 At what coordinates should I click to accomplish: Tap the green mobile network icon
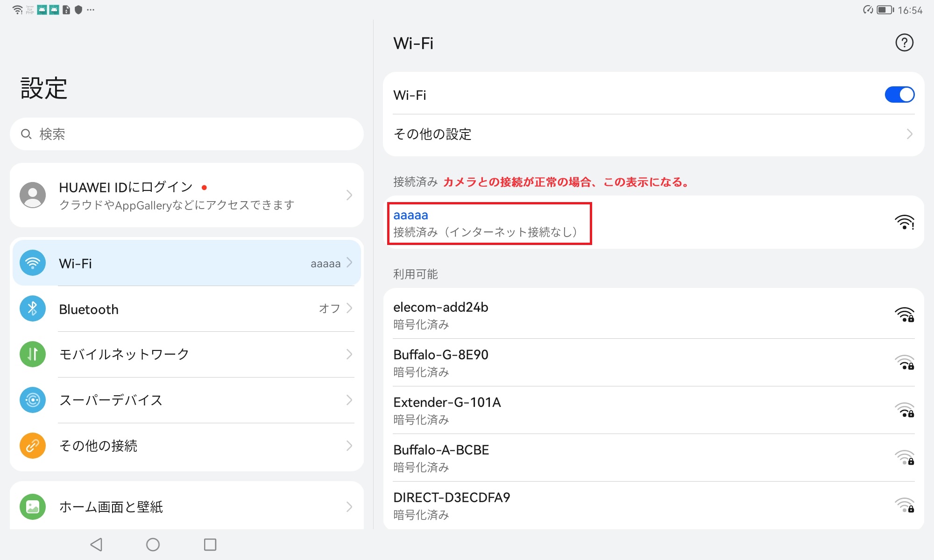[33, 354]
